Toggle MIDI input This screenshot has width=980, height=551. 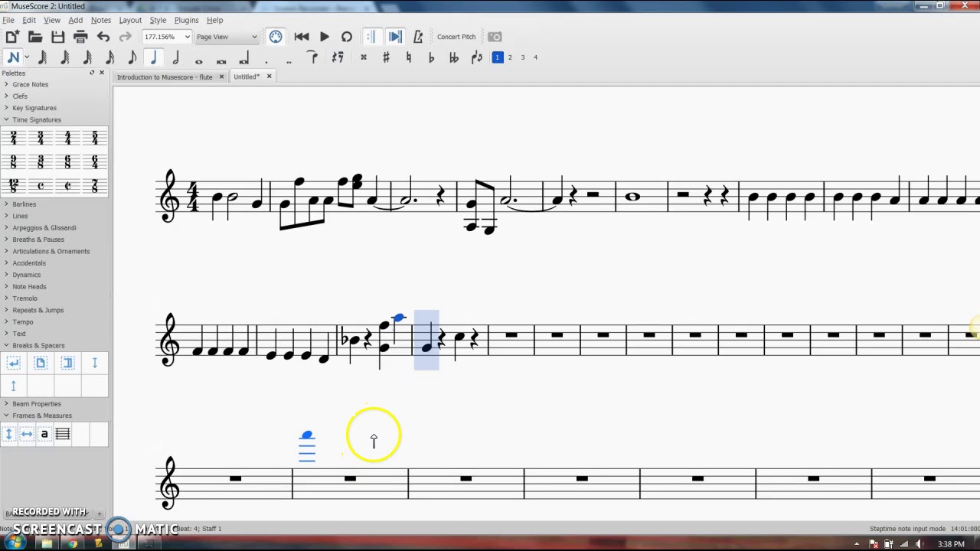(276, 37)
